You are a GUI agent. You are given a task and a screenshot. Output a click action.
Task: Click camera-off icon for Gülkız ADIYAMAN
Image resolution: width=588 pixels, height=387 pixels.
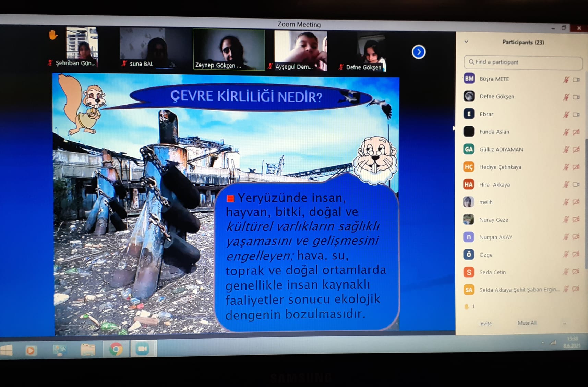(576, 150)
